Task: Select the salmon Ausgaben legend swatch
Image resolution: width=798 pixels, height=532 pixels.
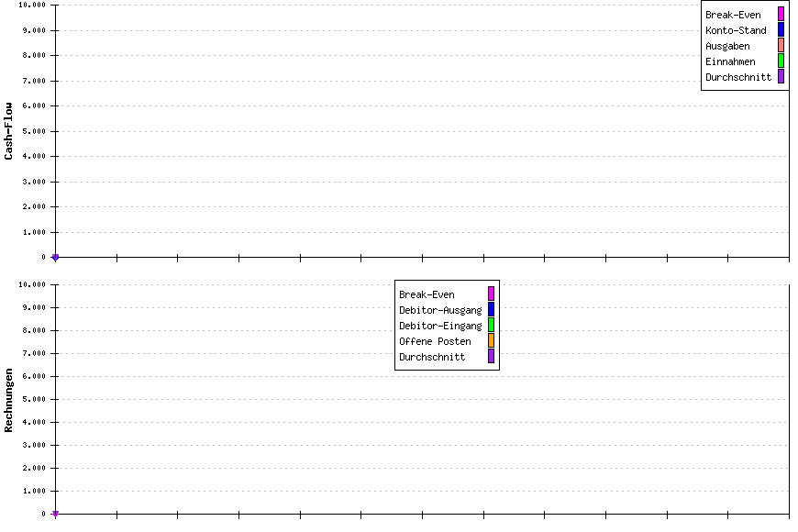Action: (781, 45)
